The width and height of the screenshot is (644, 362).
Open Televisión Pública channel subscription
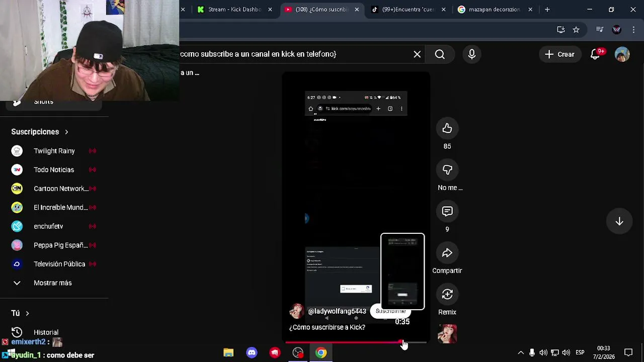click(54, 264)
